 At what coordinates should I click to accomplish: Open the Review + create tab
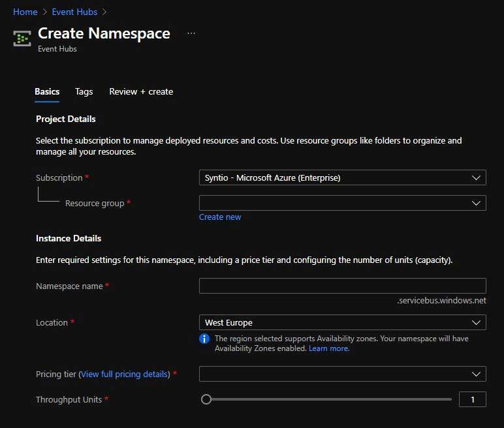pos(141,91)
